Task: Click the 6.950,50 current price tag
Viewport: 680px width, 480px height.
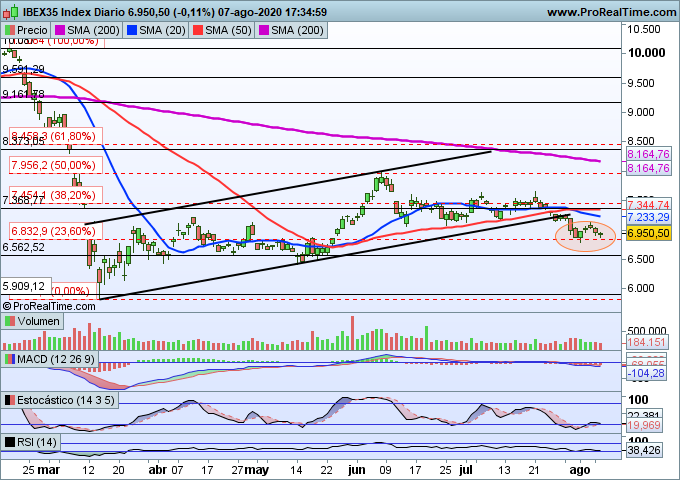Action: pyautogui.click(x=649, y=232)
